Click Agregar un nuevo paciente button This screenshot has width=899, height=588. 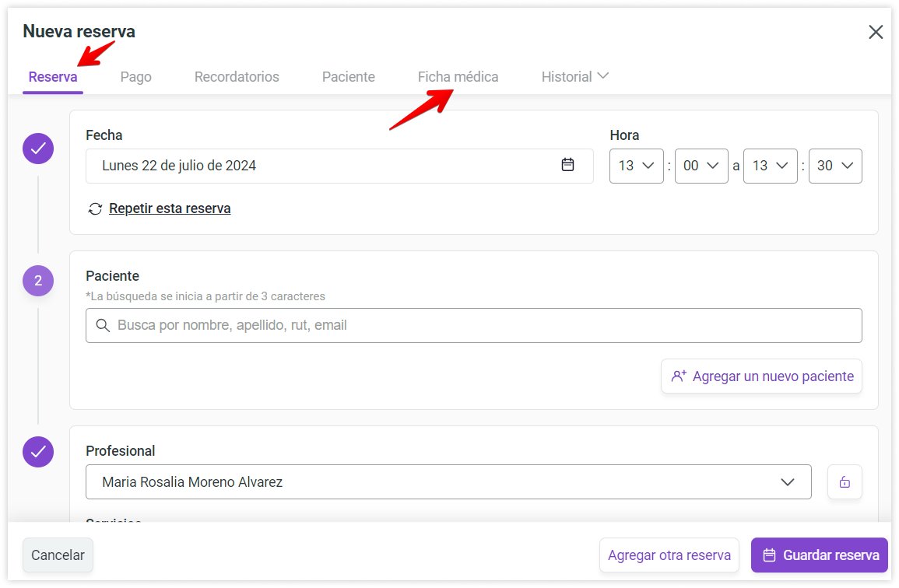(x=761, y=376)
